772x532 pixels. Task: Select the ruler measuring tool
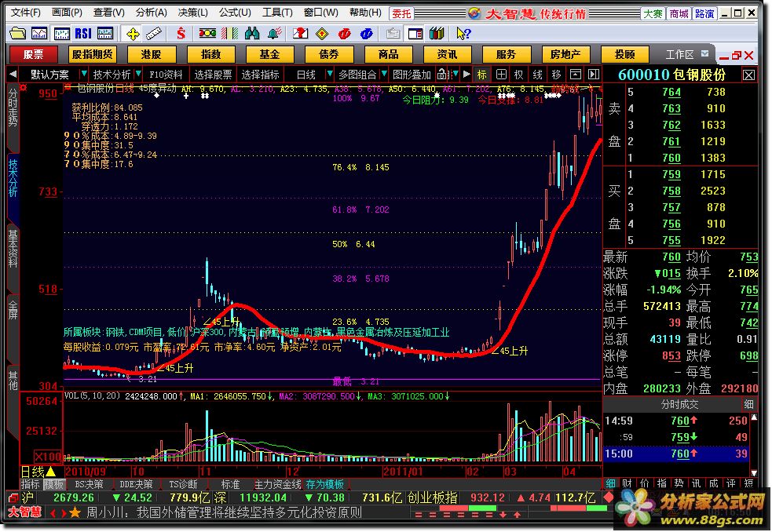tap(154, 34)
